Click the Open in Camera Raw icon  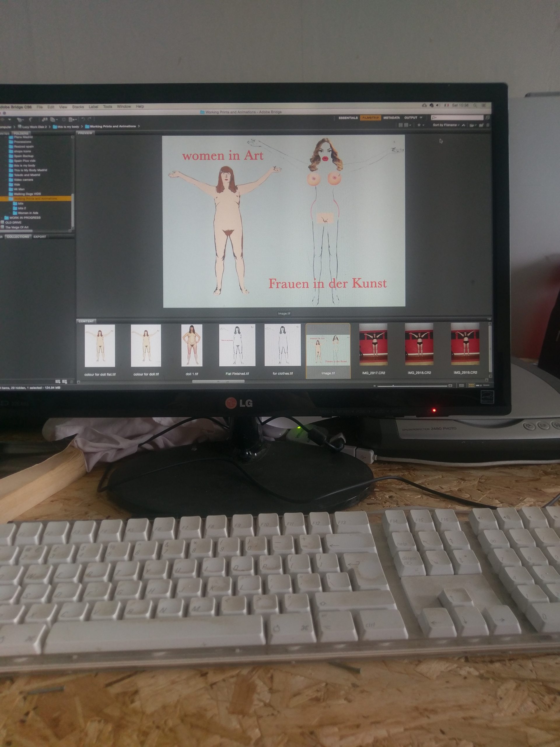(64, 119)
